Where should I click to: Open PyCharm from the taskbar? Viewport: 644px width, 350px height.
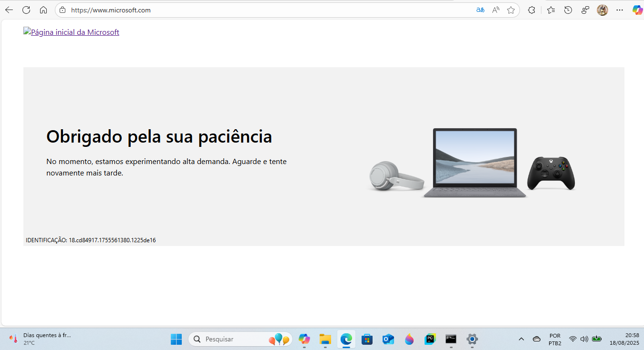430,339
